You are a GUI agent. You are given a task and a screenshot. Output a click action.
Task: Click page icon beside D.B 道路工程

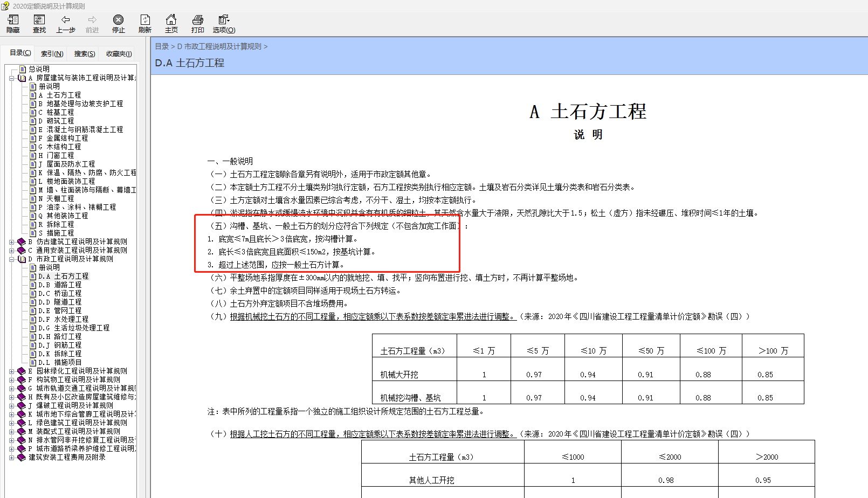pos(33,285)
